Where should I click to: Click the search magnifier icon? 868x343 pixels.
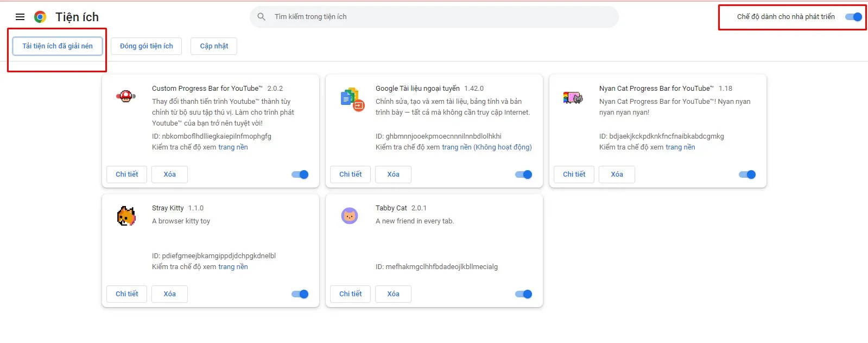click(x=262, y=17)
